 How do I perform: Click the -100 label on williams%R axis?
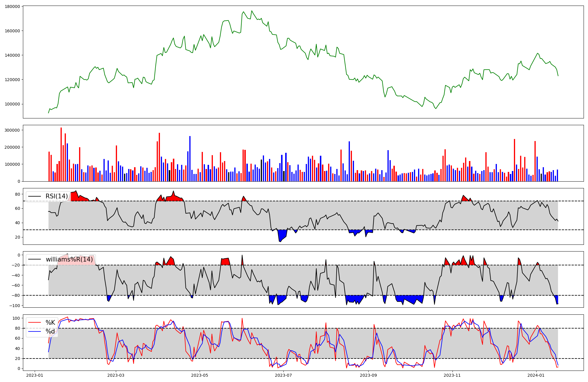(x=15, y=306)
